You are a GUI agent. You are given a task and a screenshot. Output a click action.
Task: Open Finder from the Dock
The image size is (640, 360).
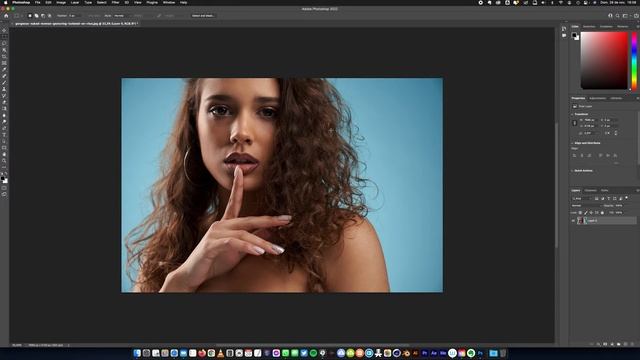coord(137,353)
